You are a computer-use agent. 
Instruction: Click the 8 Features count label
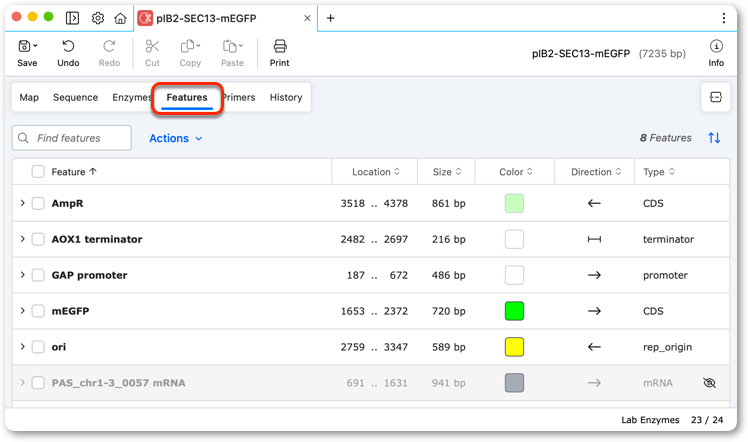click(665, 138)
